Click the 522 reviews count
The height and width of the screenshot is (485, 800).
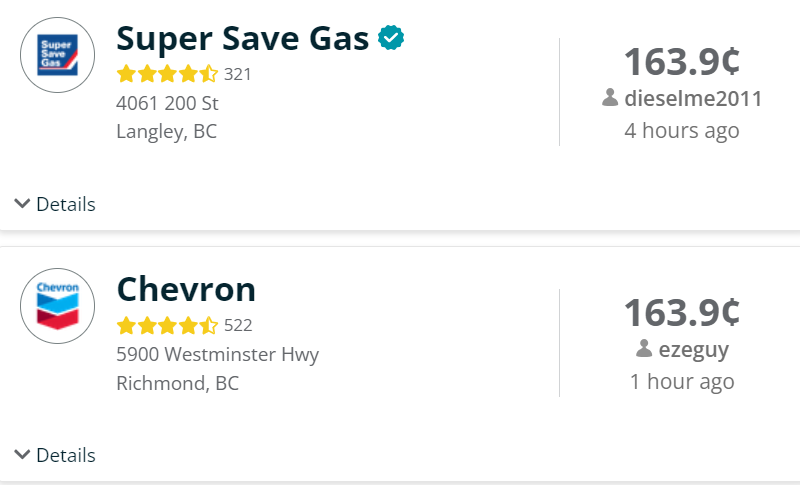coord(238,325)
